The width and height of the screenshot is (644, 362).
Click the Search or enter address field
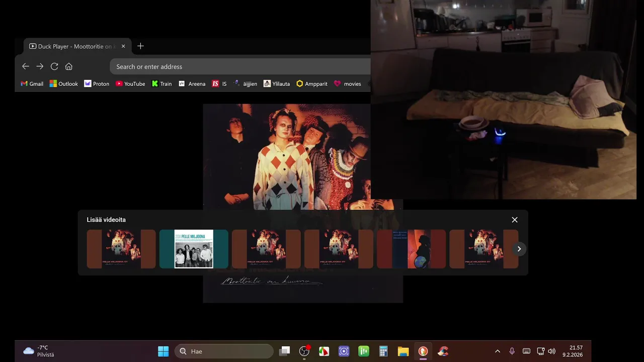[x=240, y=66]
